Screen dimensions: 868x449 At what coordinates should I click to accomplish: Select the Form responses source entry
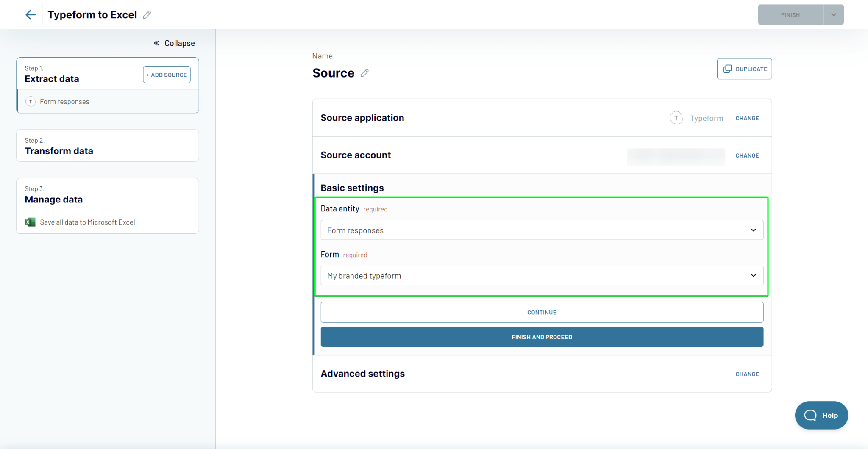(x=64, y=101)
